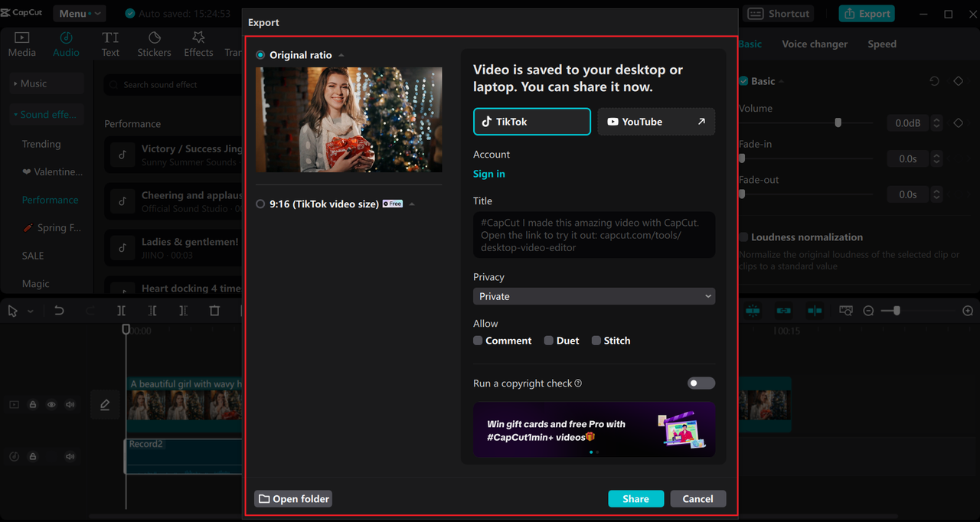
Task: Open the Privacy dropdown set to Private
Action: click(x=594, y=296)
